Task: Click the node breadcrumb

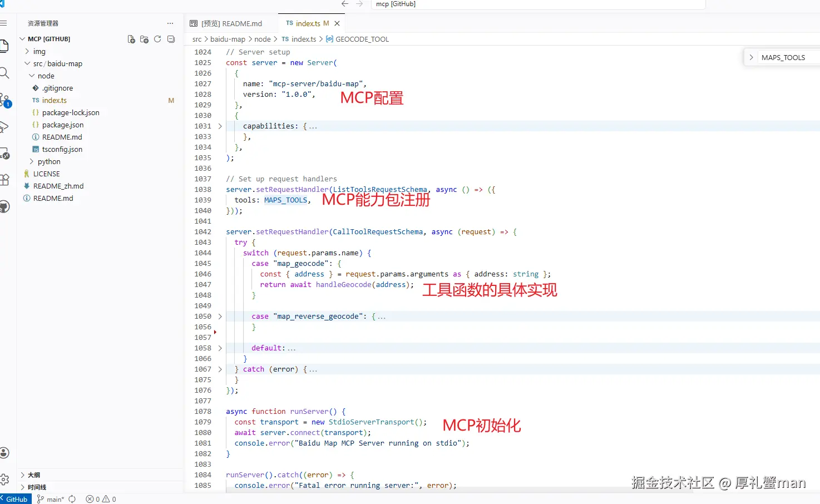Action: pos(263,39)
